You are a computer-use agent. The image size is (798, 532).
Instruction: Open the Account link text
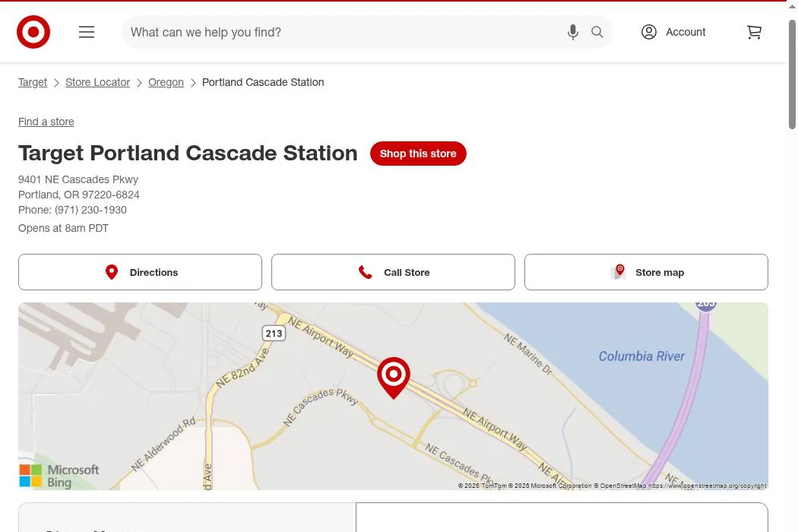[686, 32]
